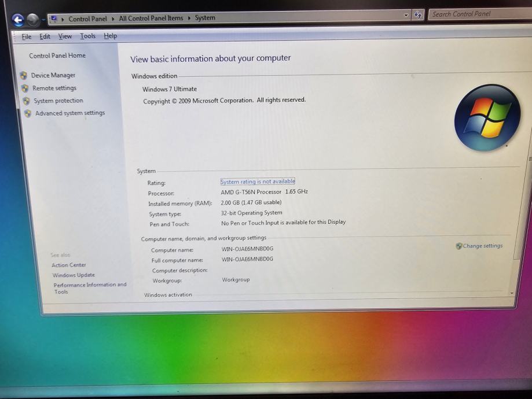
Task: Click shield icon beside Advanced system settings
Action: (28, 113)
